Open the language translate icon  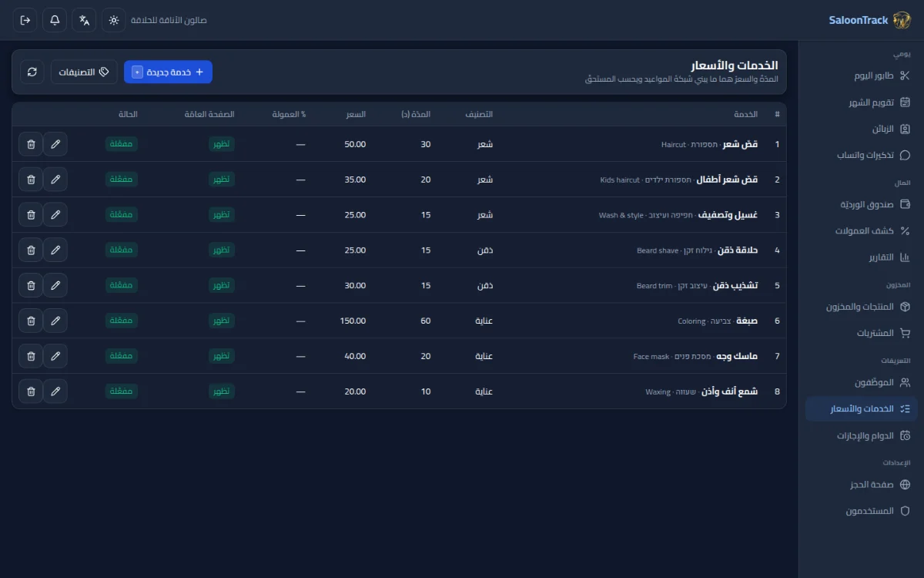84,20
